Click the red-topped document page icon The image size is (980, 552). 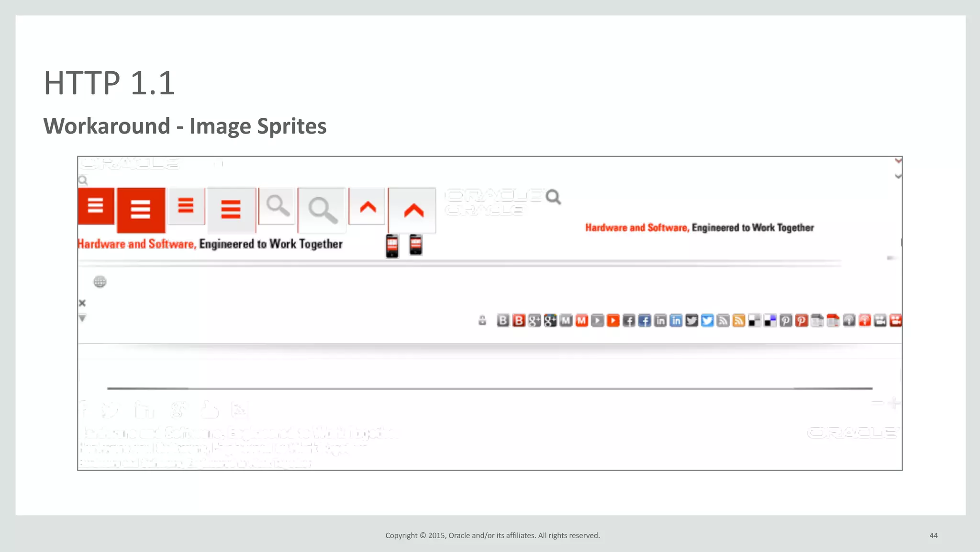tap(834, 320)
